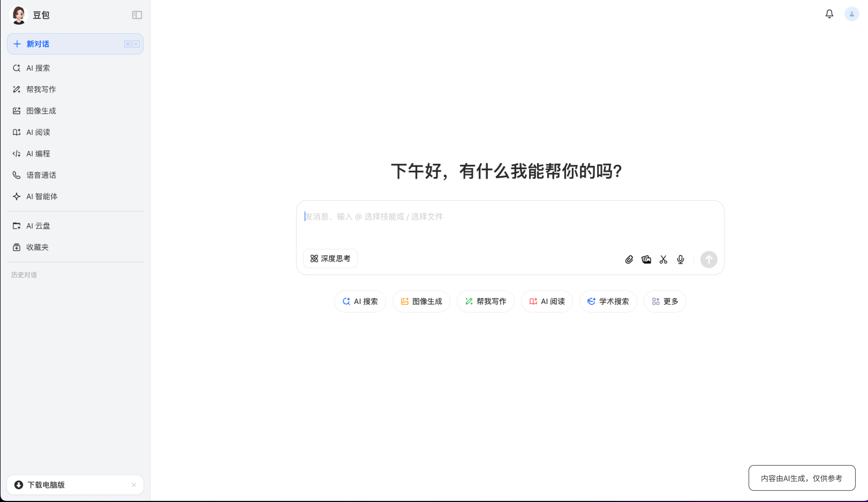Screen dimensions: 868x502
Task: Click the 学术搜索 quick chip
Action: 607,301
